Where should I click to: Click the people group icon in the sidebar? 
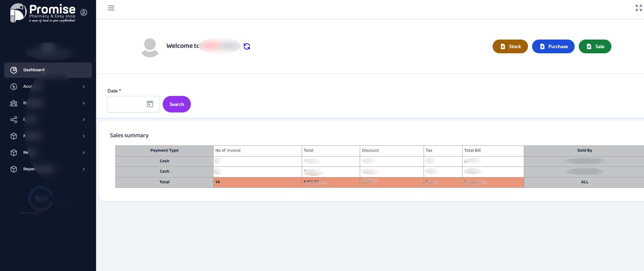pyautogui.click(x=14, y=103)
